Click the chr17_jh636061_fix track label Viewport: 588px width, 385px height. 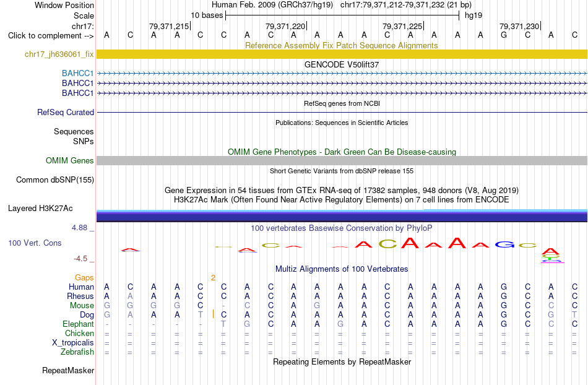(59, 54)
